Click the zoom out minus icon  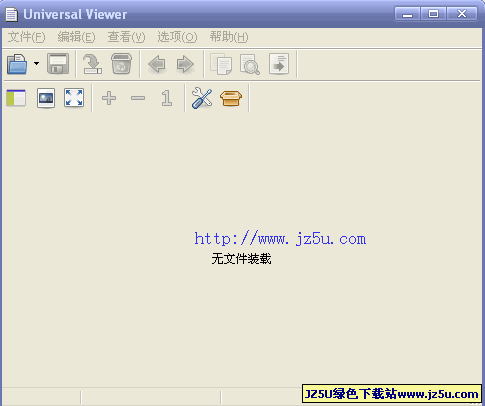point(138,98)
